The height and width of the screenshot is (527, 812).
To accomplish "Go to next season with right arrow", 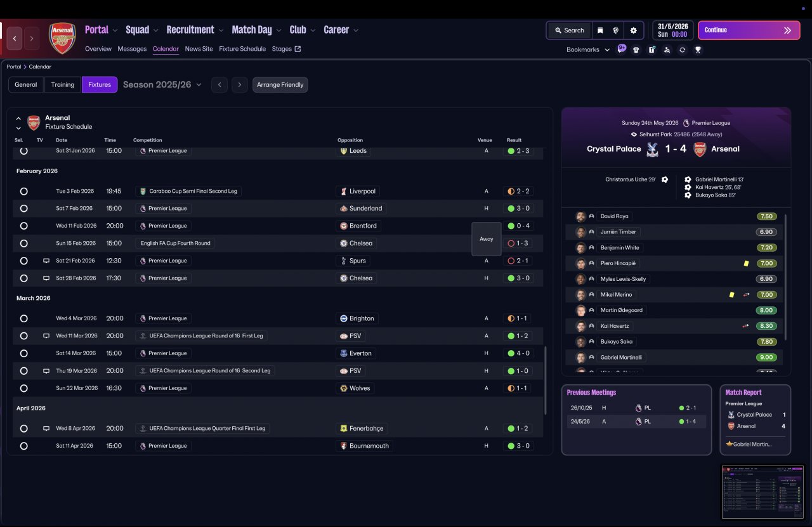I will (x=239, y=84).
